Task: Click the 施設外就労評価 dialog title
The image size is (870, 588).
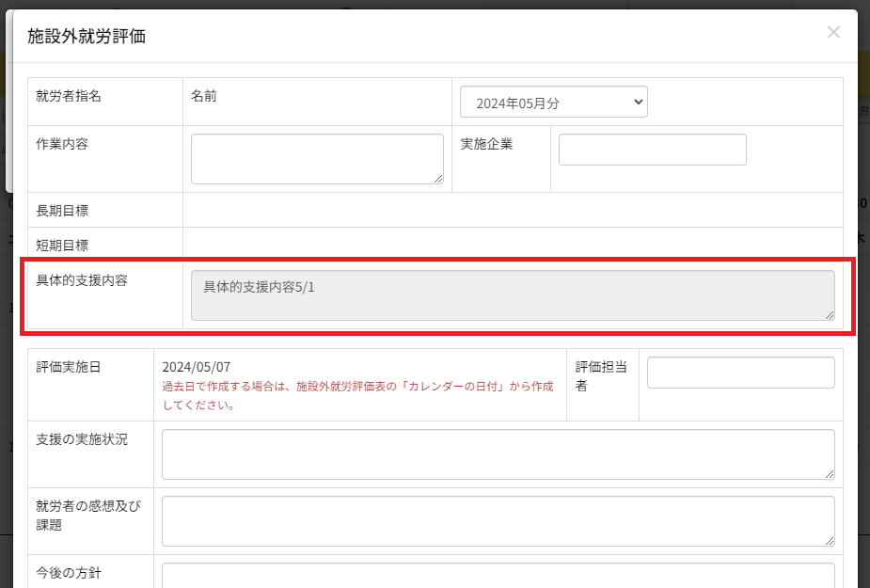Action: [87, 37]
